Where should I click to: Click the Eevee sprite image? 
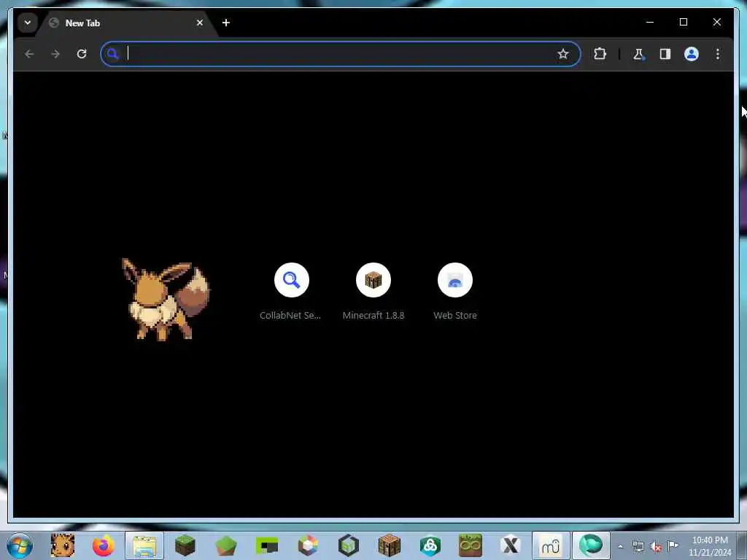click(166, 299)
